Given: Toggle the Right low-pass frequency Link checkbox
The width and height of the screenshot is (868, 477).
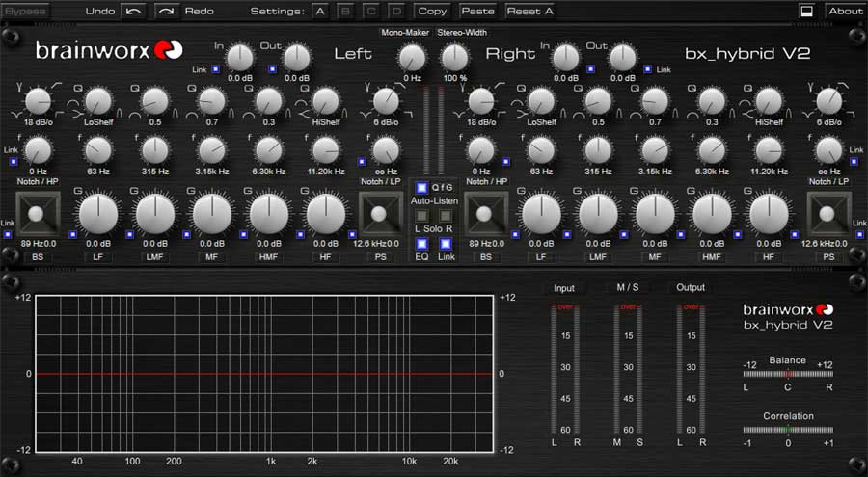Looking at the screenshot, I should click(x=855, y=162).
